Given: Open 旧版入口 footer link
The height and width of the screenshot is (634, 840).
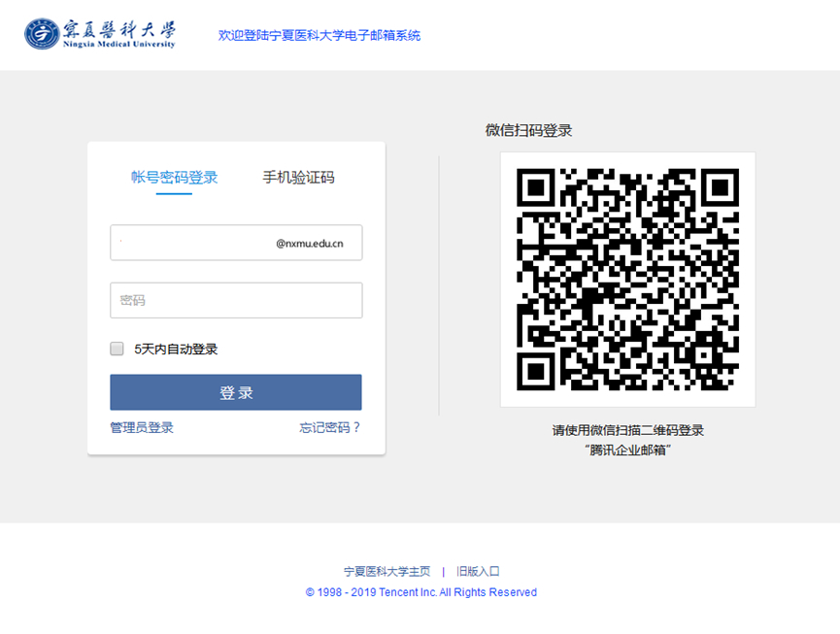Looking at the screenshot, I should tap(478, 571).
